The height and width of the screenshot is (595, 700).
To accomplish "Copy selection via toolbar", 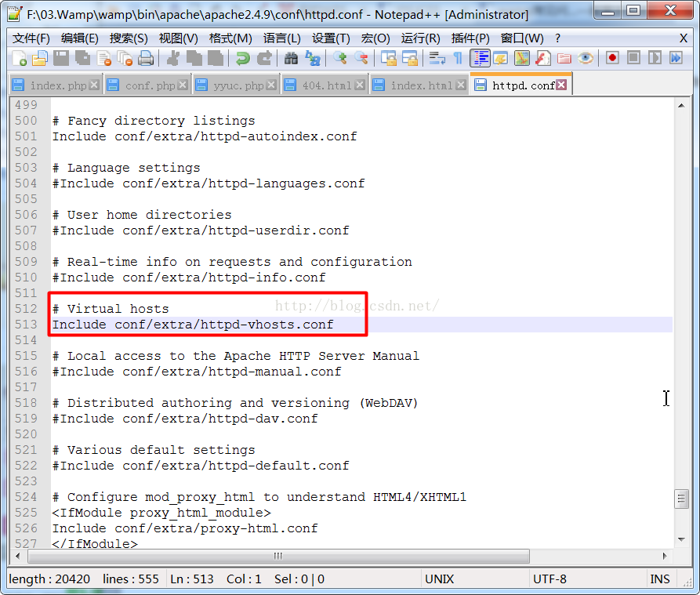I will (x=194, y=59).
